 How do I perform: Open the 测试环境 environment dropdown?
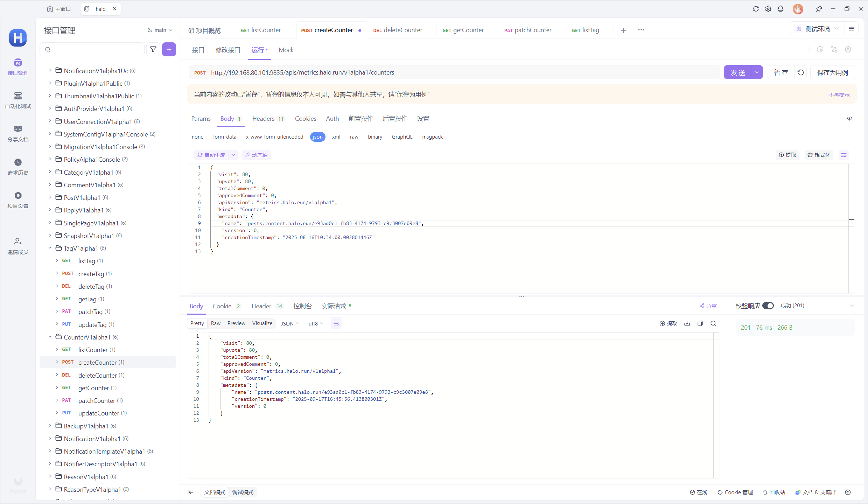tap(817, 29)
